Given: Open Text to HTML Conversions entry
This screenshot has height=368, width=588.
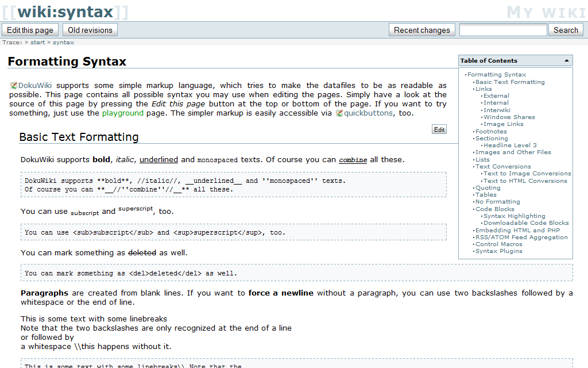Looking at the screenshot, I should 525,181.
